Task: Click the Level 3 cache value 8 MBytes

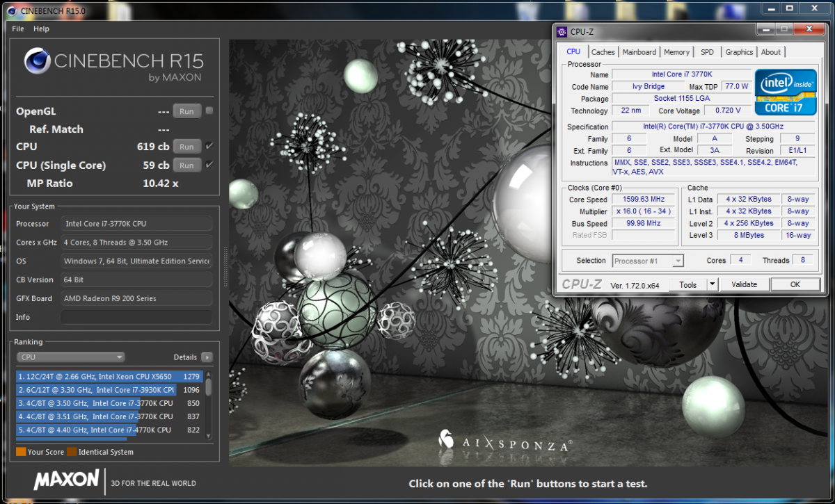Action: (748, 235)
